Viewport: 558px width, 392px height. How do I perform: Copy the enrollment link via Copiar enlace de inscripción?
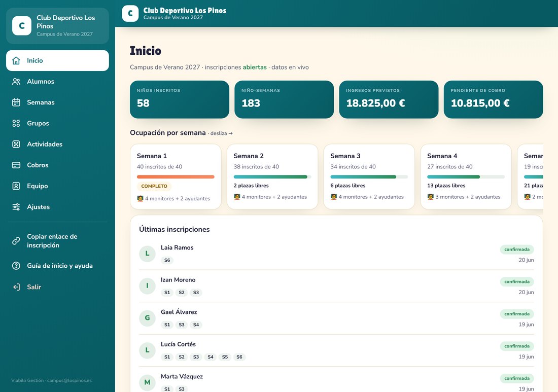click(58, 241)
